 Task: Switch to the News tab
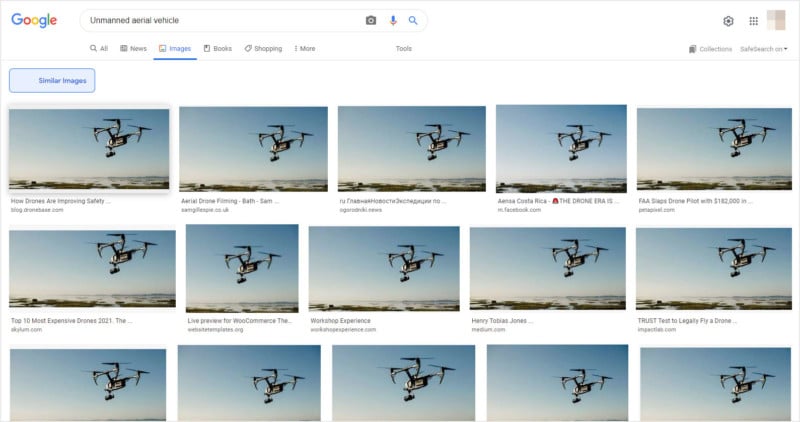pos(133,48)
